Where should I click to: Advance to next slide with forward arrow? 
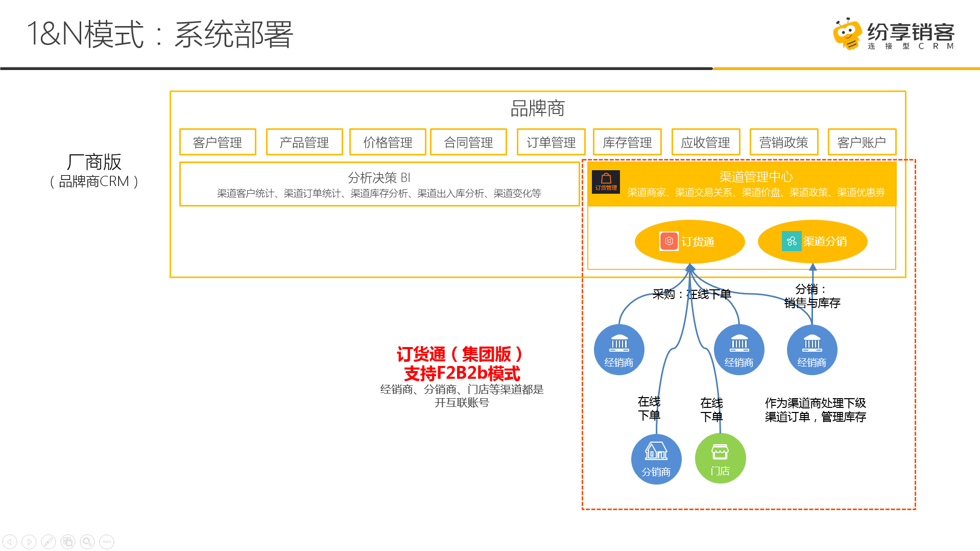(29, 541)
